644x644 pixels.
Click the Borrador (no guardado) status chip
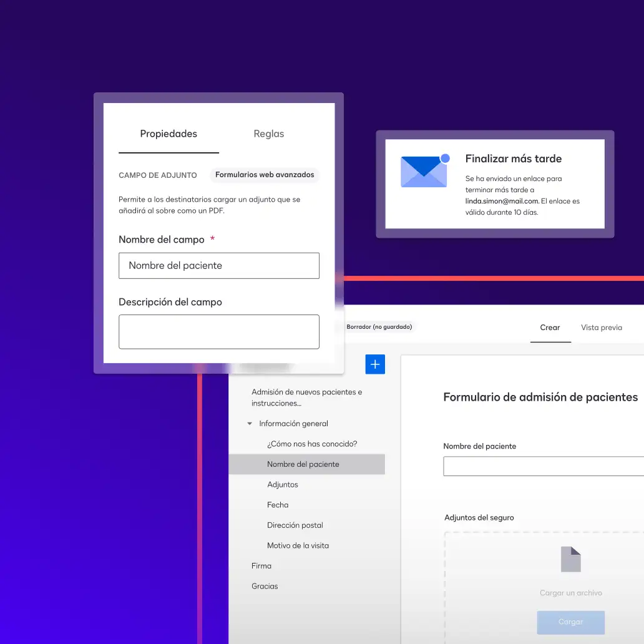coord(379,327)
